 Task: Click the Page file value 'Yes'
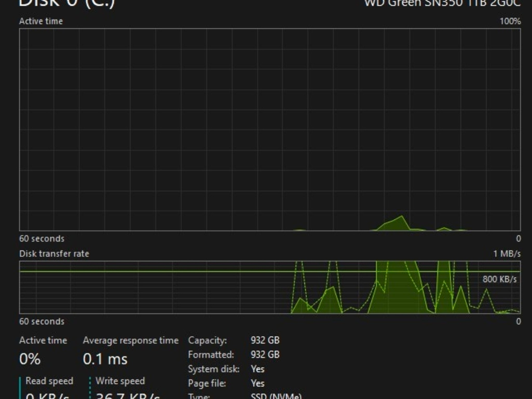257,383
